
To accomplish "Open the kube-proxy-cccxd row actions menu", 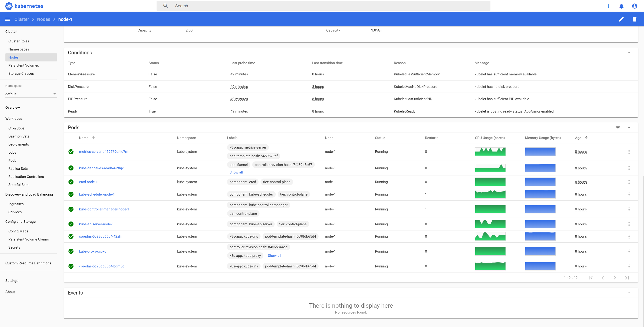I will coord(629,252).
